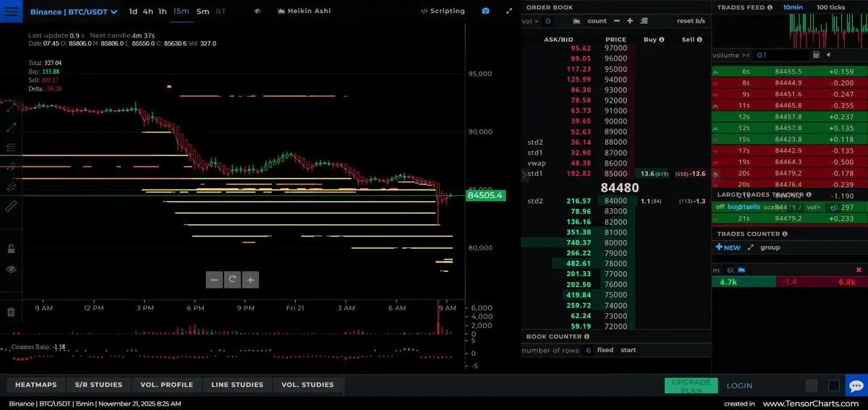Click the UPGRADE PLAN button

tap(691, 385)
